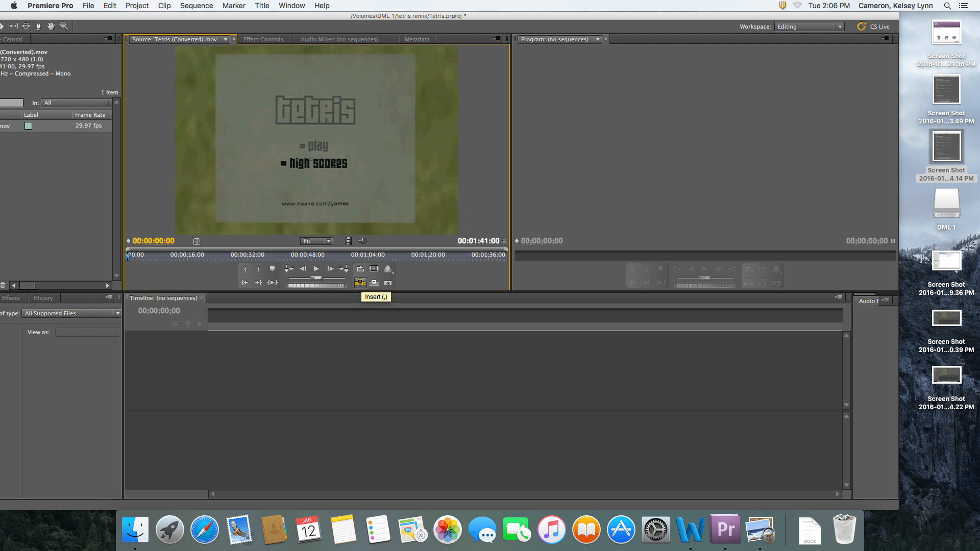The height and width of the screenshot is (551, 980).
Task: Set In point in Source monitor
Action: pos(245,269)
